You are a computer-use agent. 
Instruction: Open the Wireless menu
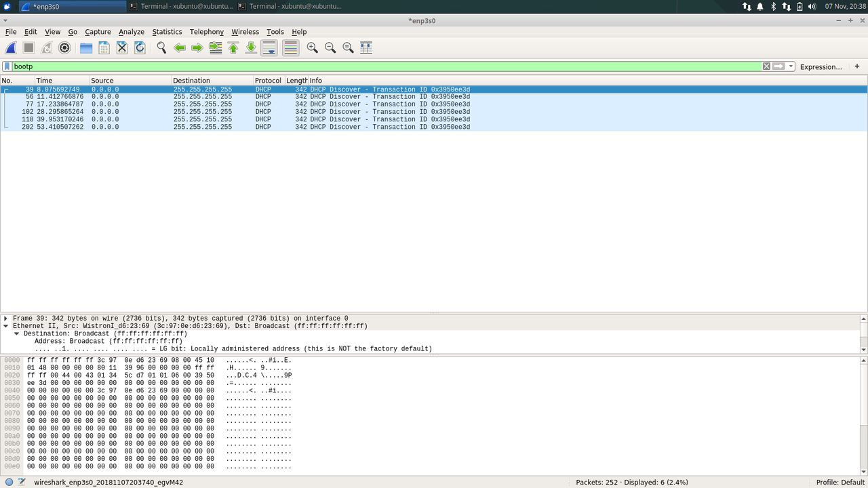[x=245, y=32]
